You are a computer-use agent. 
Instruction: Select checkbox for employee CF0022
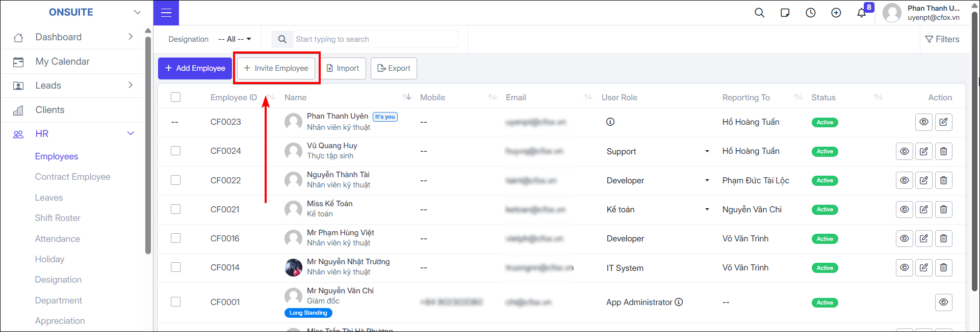pyautogui.click(x=176, y=180)
